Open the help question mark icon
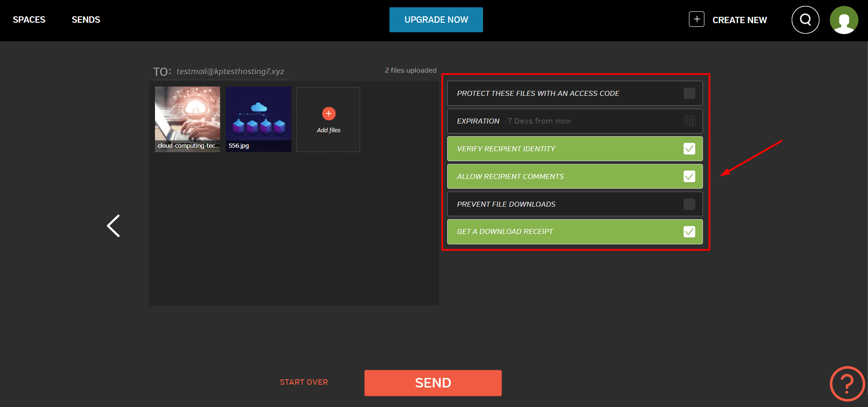868x407 pixels. (x=847, y=384)
